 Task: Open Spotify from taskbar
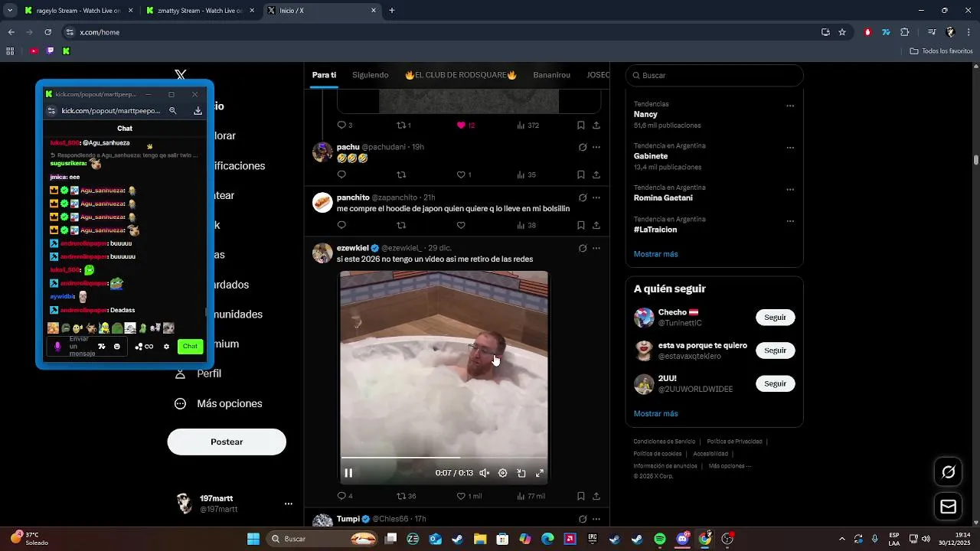coord(660,539)
